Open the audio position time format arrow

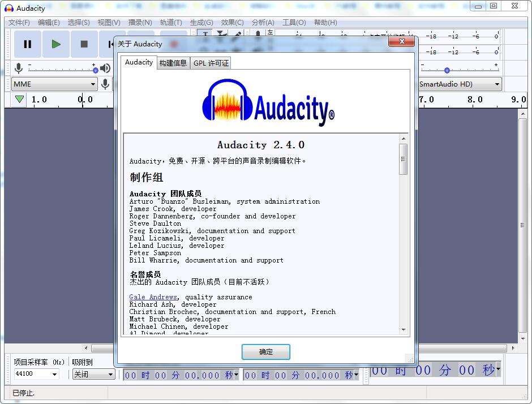pyautogui.click(x=498, y=369)
